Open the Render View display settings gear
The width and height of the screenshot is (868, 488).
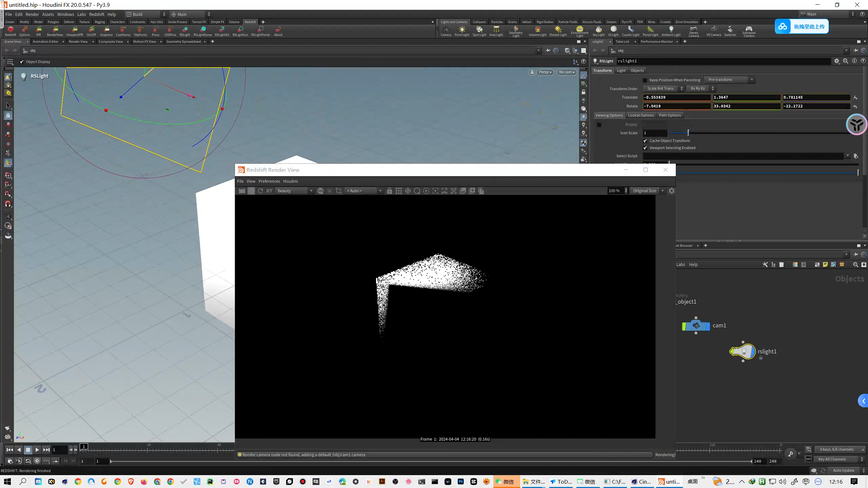pyautogui.click(x=671, y=191)
